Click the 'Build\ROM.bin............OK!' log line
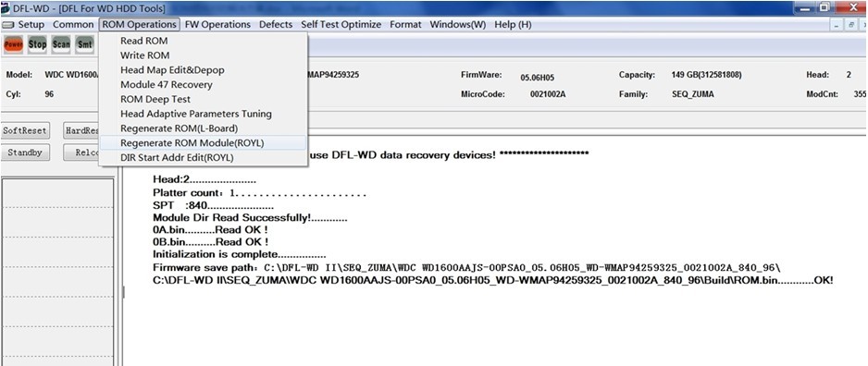The image size is (868, 366). (492, 281)
